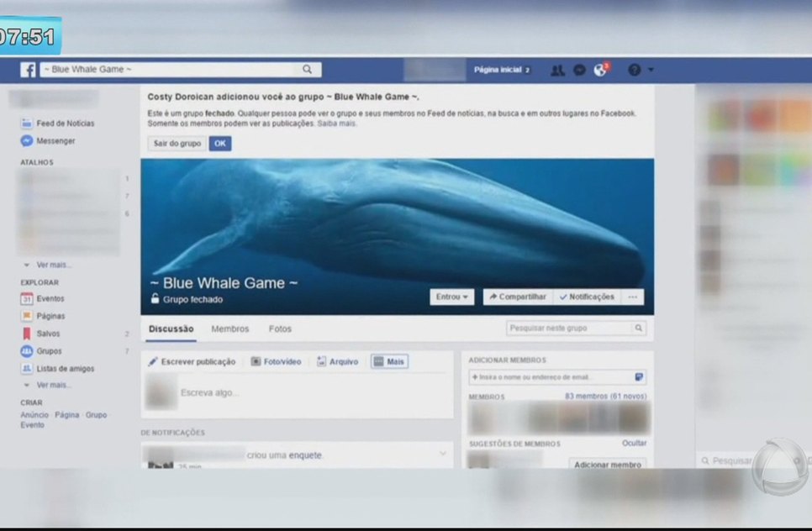812x531 pixels.
Task: Click the Sair do grupo button
Action: [x=177, y=144]
